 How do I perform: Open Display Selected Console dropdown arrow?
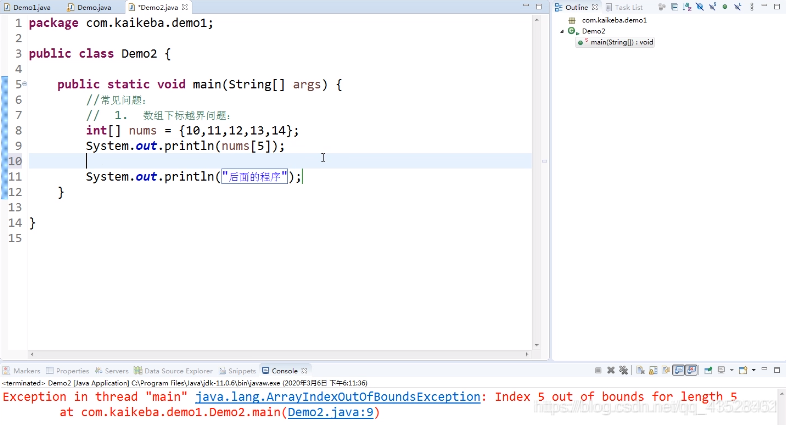[x=732, y=370]
